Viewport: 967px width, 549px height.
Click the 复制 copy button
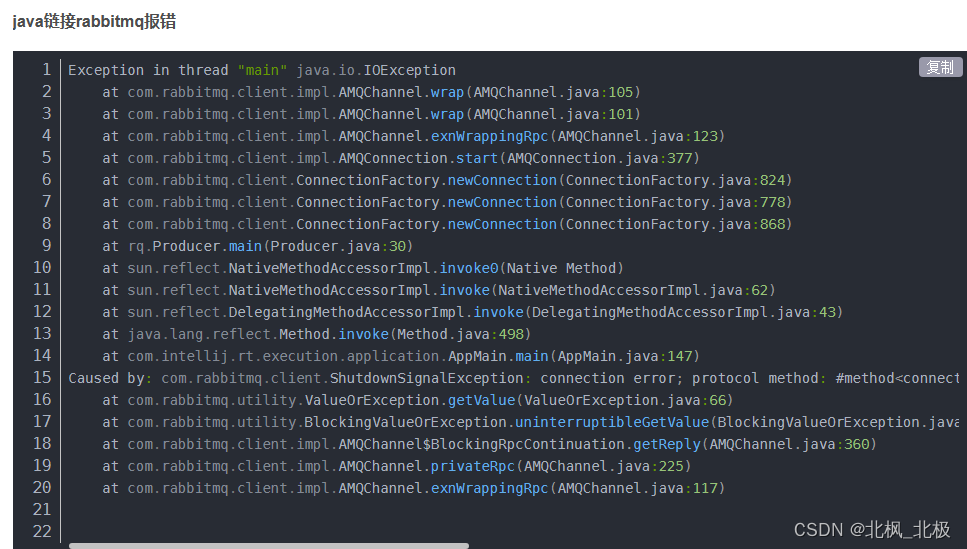(x=940, y=67)
